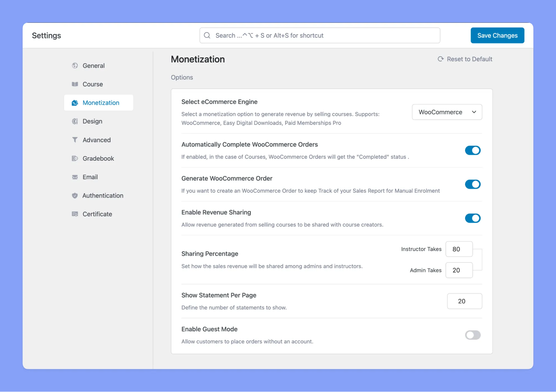Open the WooCommerce eCommerce engine dropdown
Image resolution: width=556 pixels, height=392 pixels.
(447, 112)
